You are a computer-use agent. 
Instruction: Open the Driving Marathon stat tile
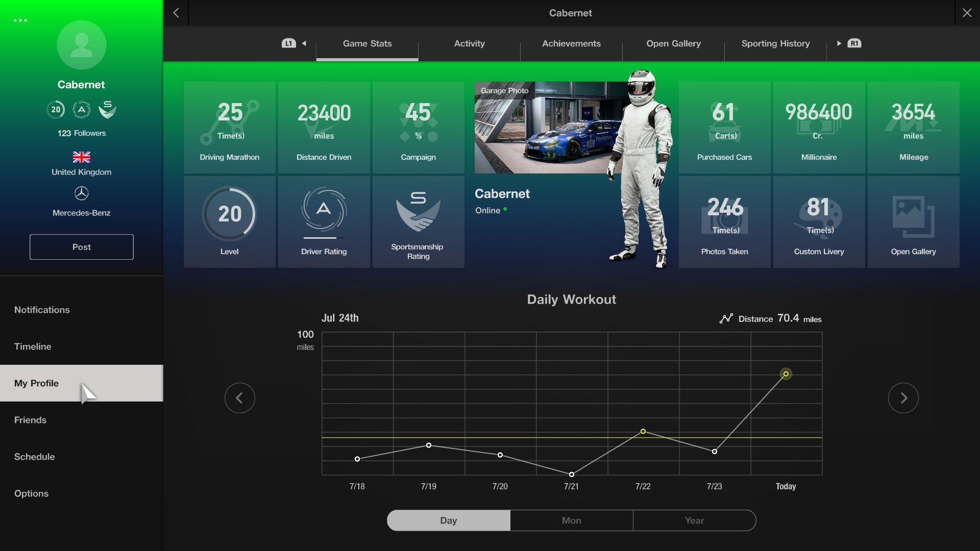click(x=229, y=128)
